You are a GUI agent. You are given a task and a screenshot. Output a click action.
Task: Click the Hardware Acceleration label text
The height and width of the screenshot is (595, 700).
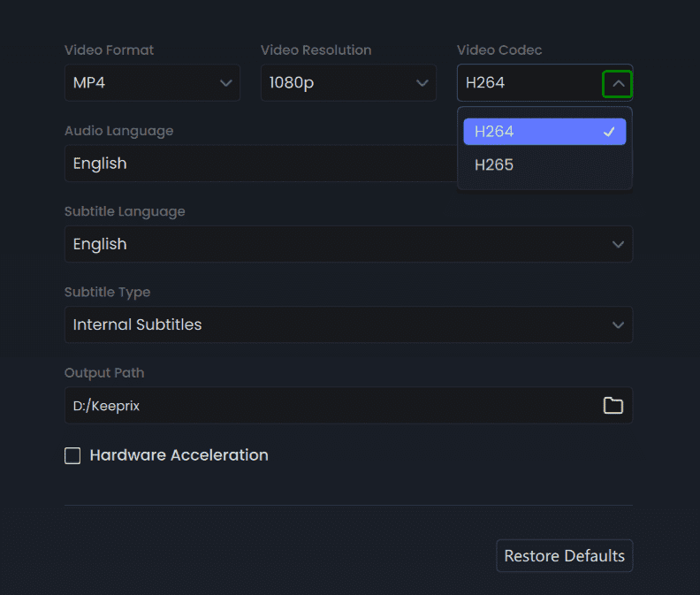coord(179,455)
